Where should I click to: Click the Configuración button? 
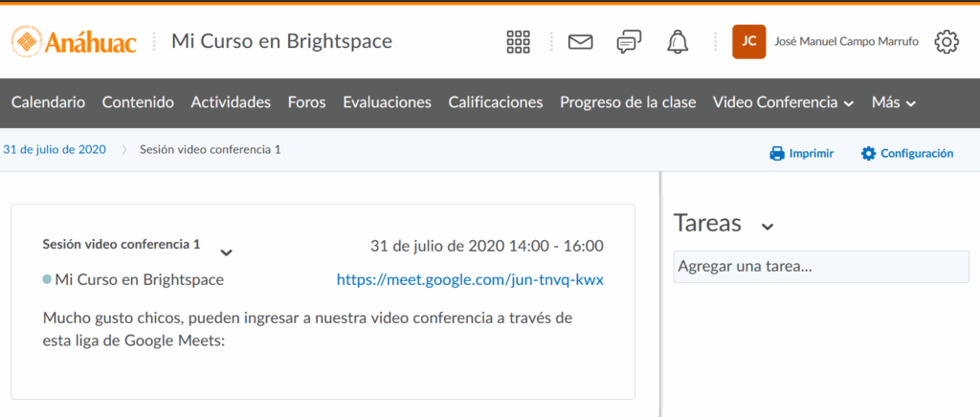click(x=907, y=153)
